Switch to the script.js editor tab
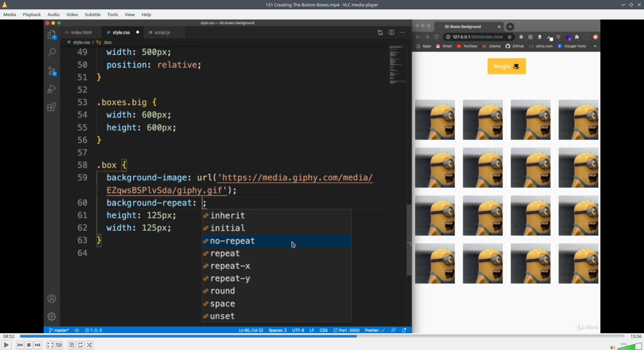The height and width of the screenshot is (350, 644). tap(162, 32)
